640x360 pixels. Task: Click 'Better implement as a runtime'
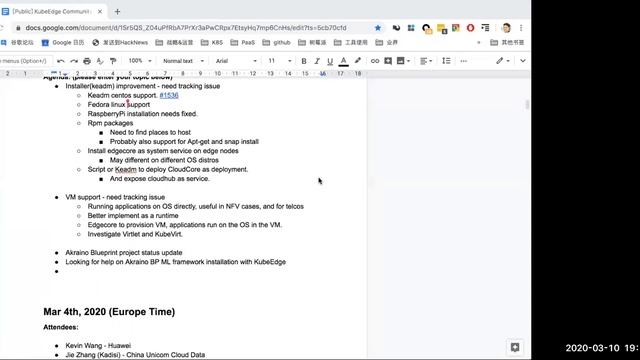click(x=133, y=216)
